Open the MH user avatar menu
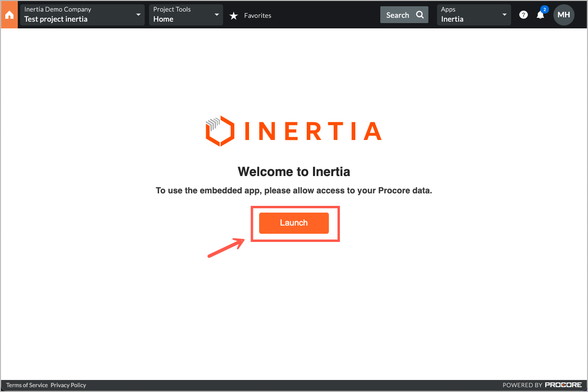The height and width of the screenshot is (392, 588). point(564,15)
